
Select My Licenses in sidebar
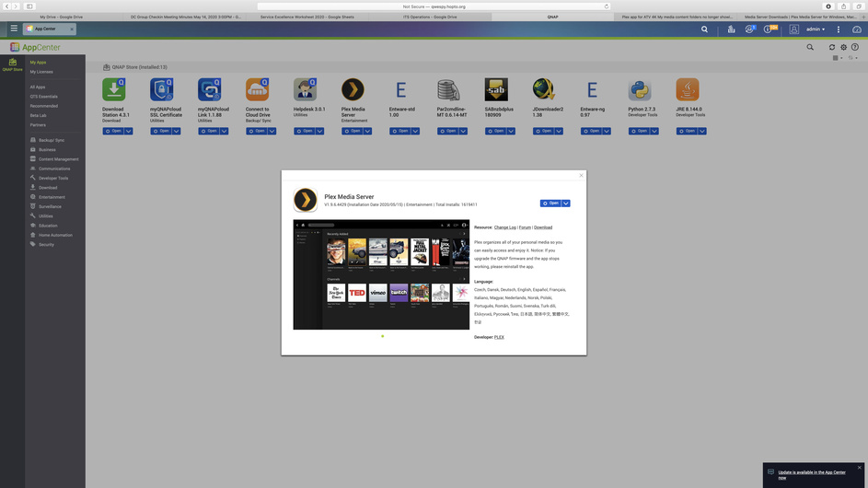41,72
